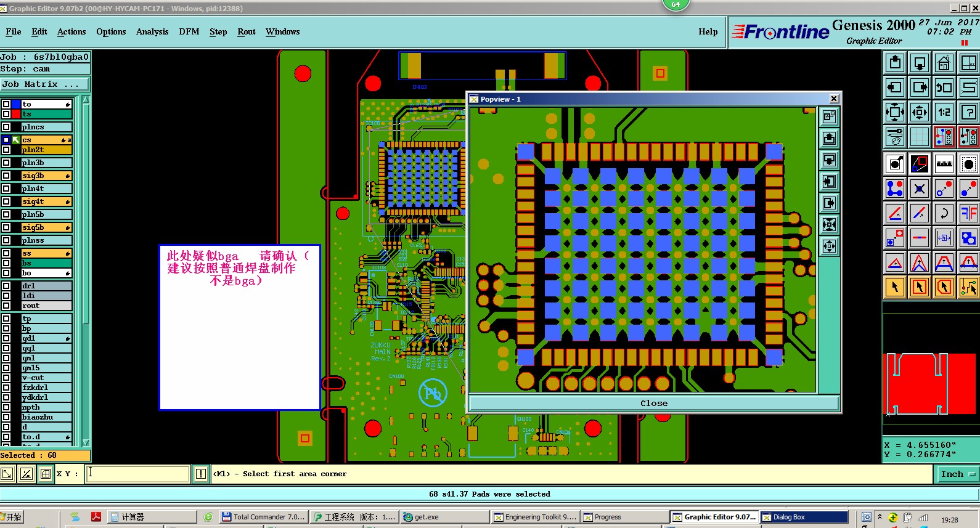Click the pan right view icon
This screenshot has height=528, width=980.
[920, 87]
